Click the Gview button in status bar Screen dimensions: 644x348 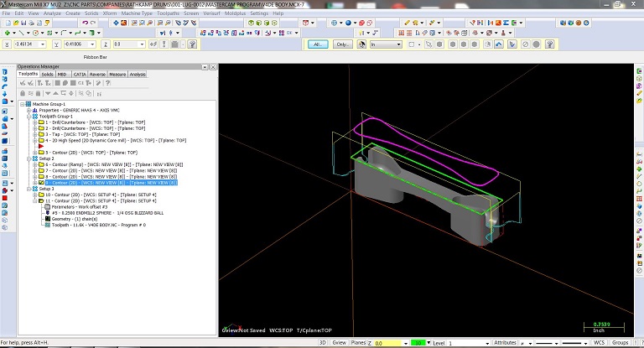tap(340, 343)
